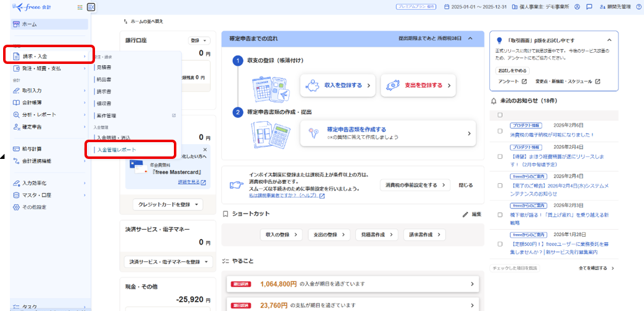
Task: Click the lightbulb icon in 取引画面 notice
Action: 499,40
